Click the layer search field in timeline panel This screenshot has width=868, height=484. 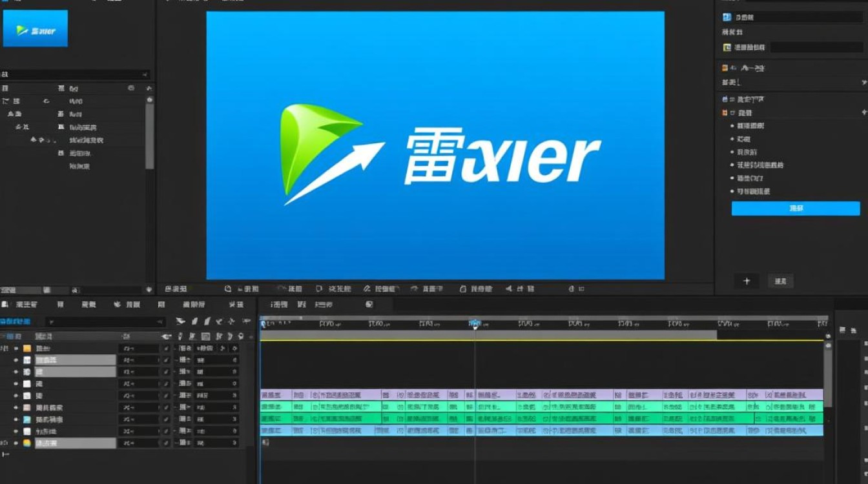coord(107,321)
